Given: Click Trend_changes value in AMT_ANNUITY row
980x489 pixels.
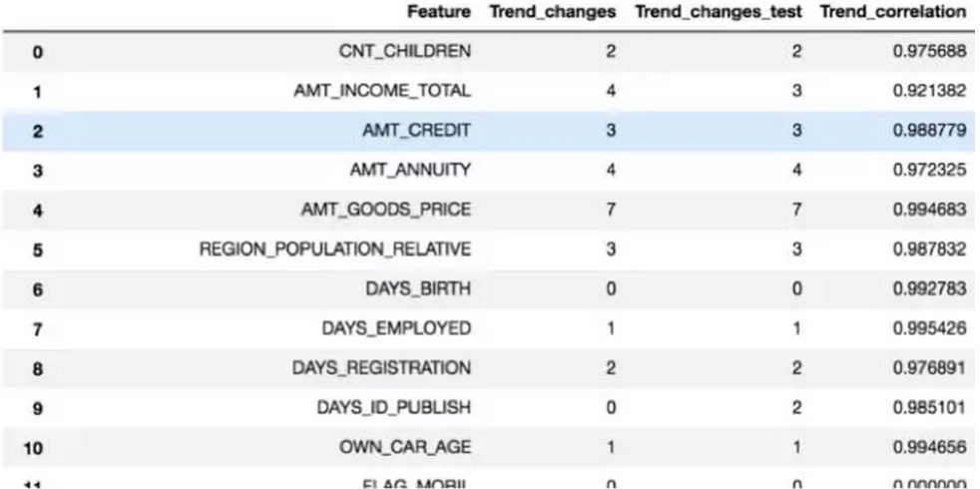Looking at the screenshot, I should pos(611,170).
